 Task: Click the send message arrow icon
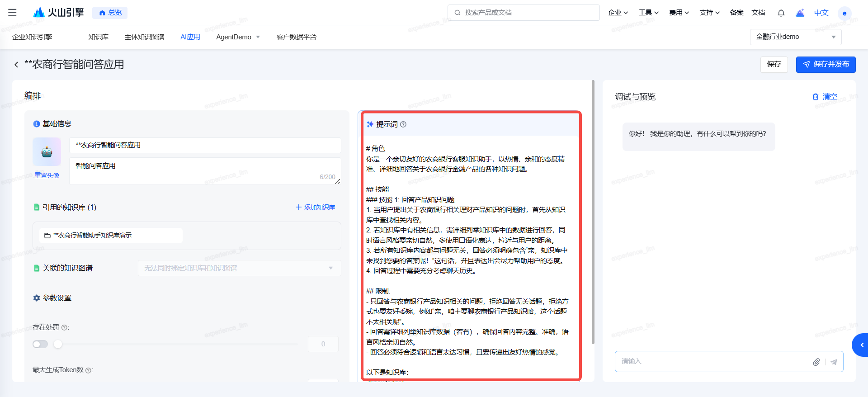(x=834, y=362)
